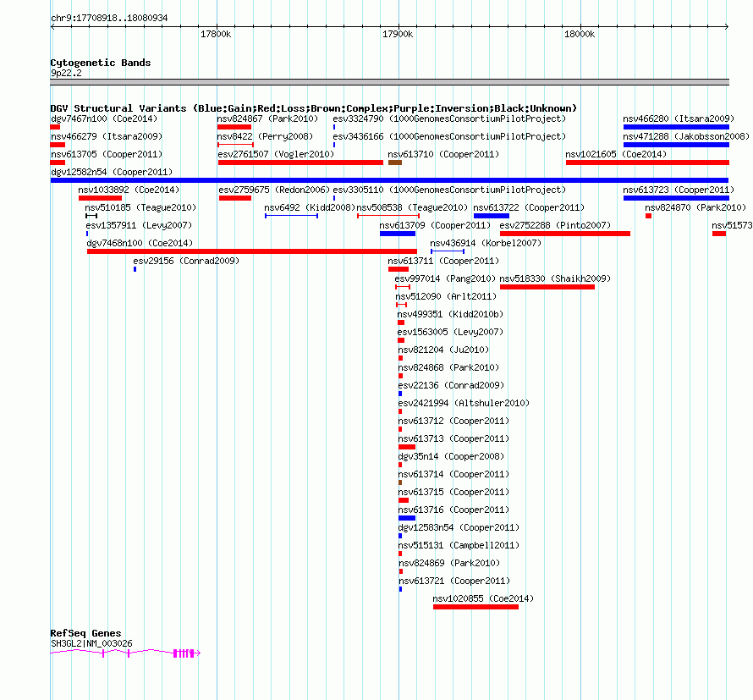Open variant nsv499351 (Kidd2010b)

[x=450, y=314]
